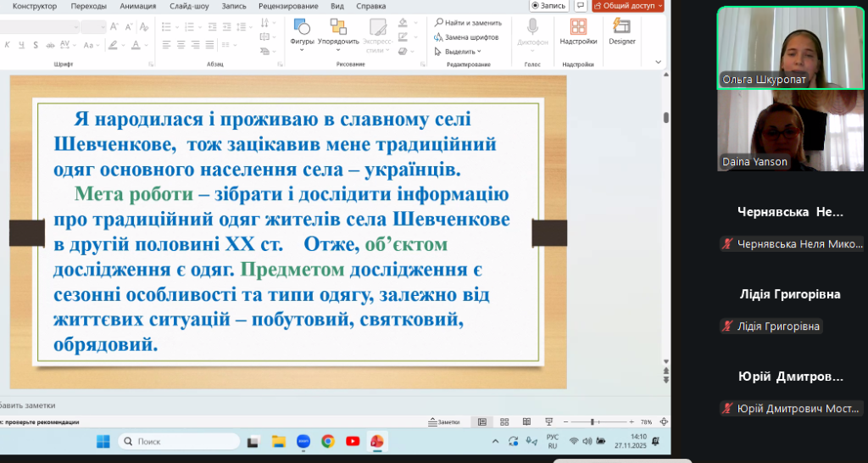The image size is (868, 463).
Task: Adjust the zoom slider in status bar
Action: click(x=592, y=421)
